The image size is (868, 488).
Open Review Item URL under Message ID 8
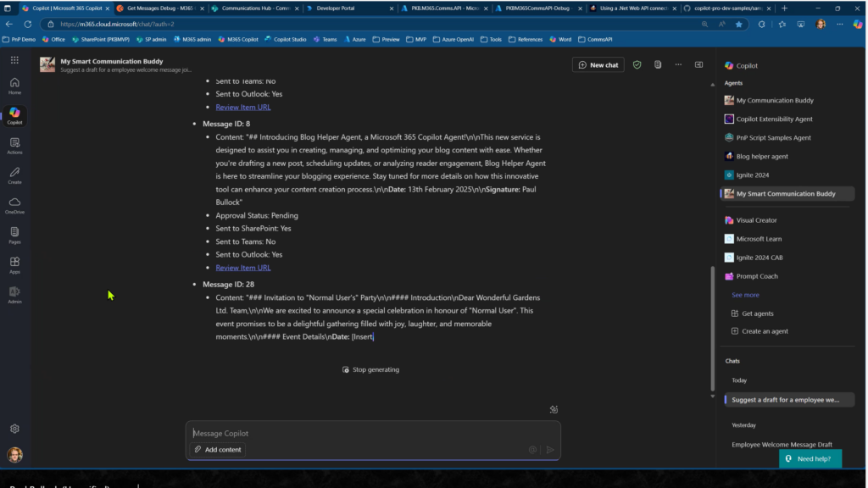pyautogui.click(x=243, y=268)
